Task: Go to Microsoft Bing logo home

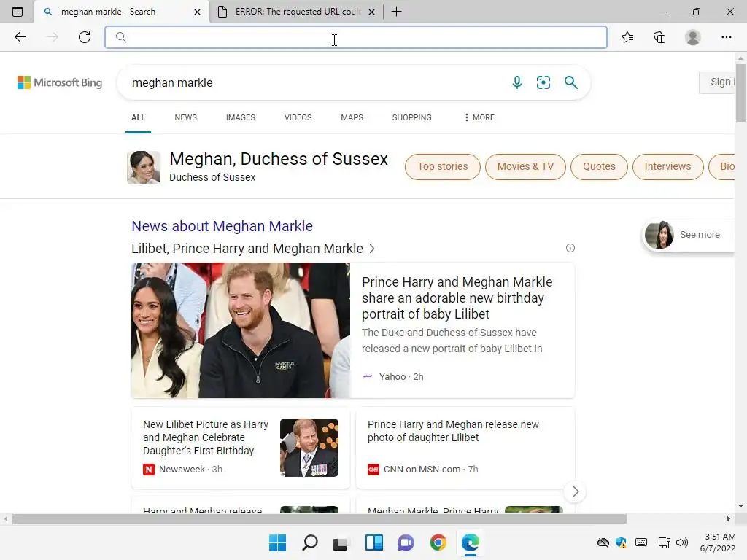Action: [x=60, y=82]
